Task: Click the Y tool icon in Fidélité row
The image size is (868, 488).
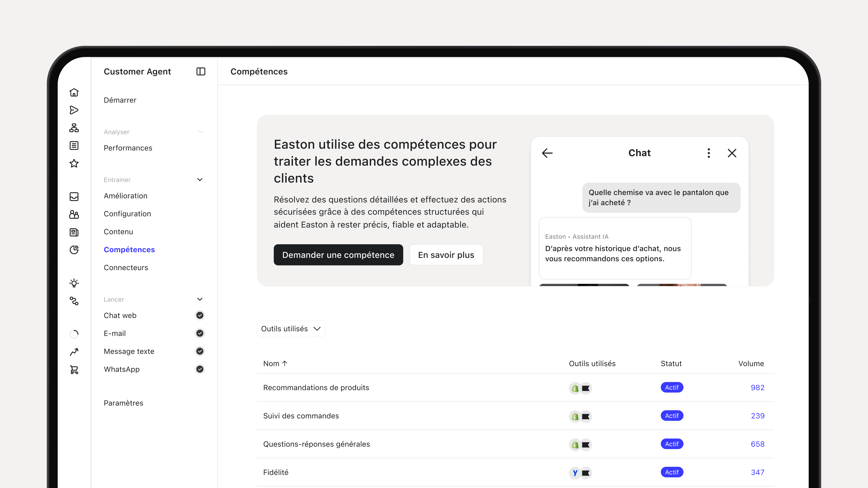Action: [x=575, y=473]
